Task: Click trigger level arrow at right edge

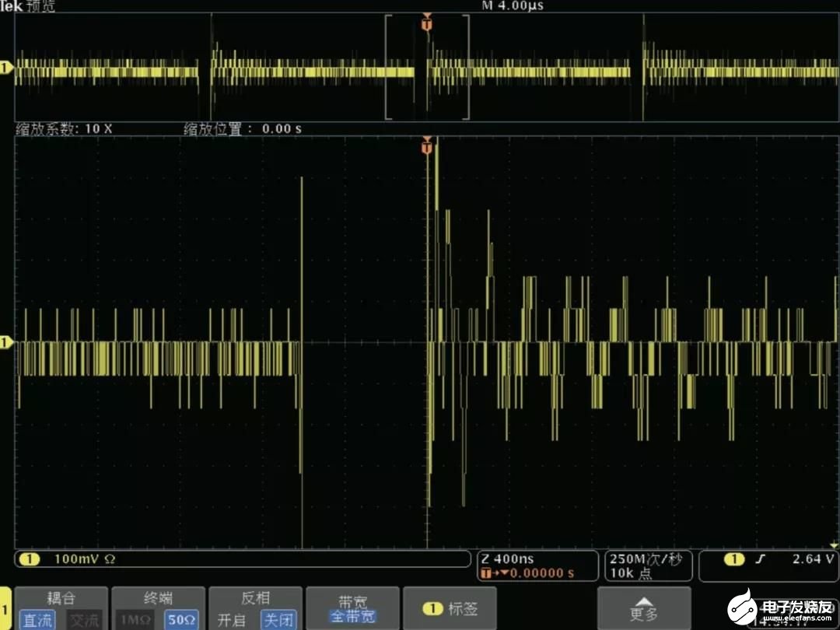Action: click(x=834, y=545)
